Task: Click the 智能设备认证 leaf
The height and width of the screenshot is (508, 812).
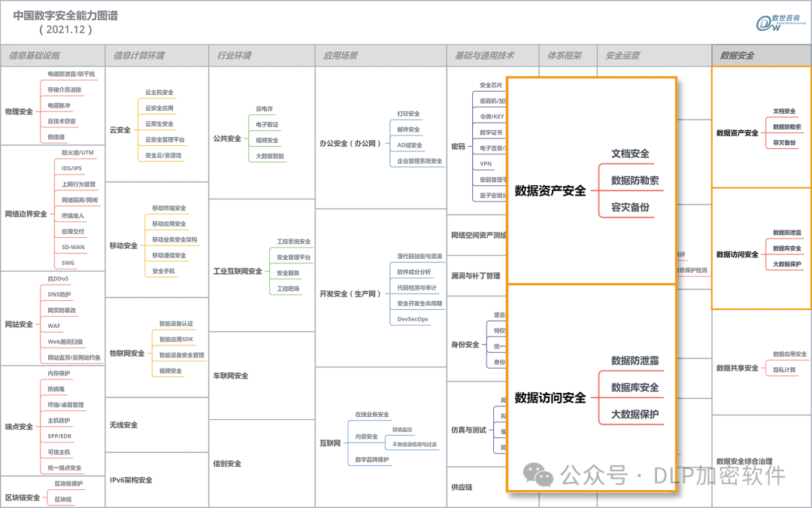Action: [176, 324]
